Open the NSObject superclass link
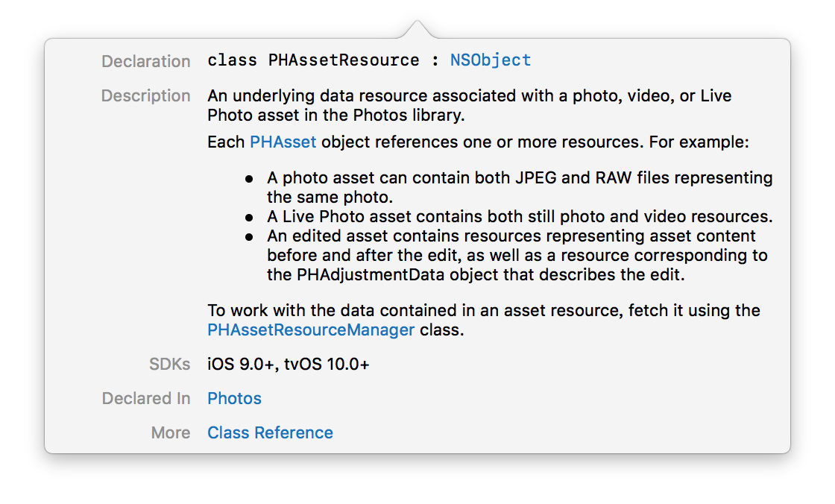835x504 pixels. tap(491, 60)
